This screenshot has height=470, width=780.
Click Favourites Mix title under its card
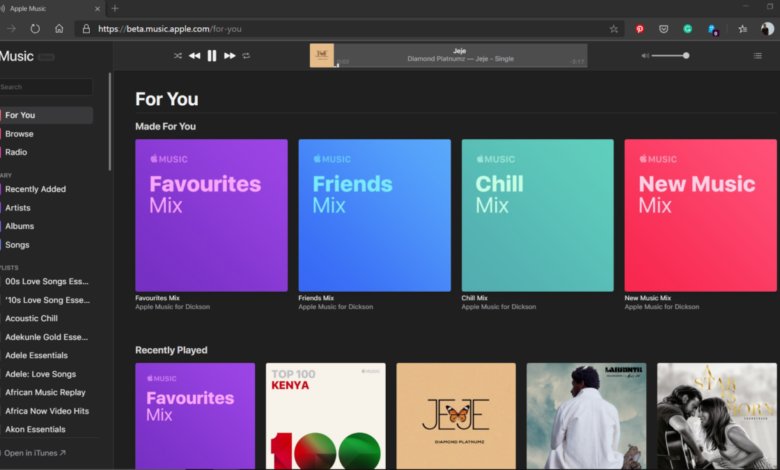click(x=157, y=298)
